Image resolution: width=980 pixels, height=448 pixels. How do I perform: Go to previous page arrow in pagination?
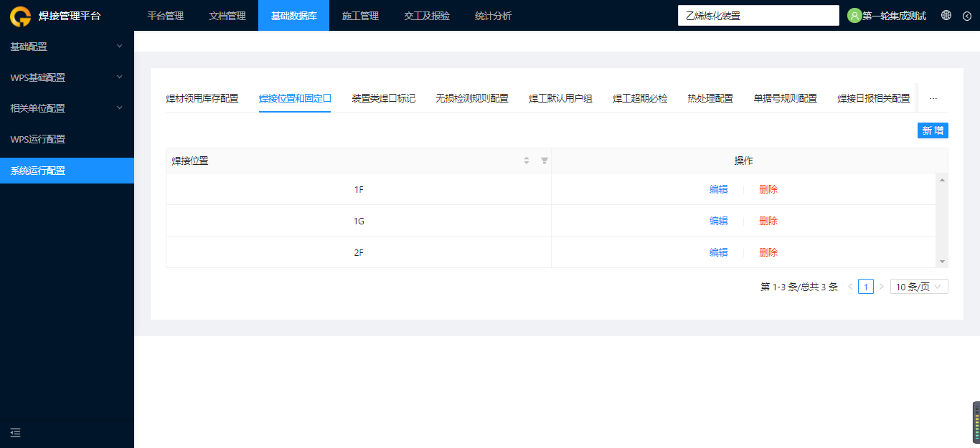coord(850,287)
